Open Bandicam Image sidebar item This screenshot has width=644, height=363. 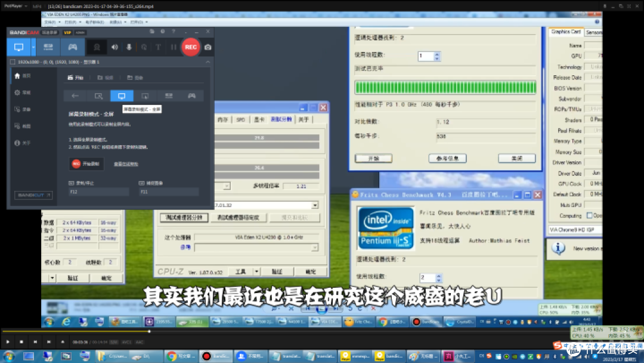(x=23, y=126)
